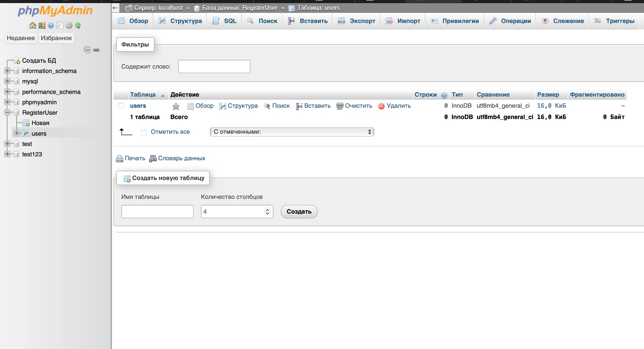The image size is (644, 349).
Task: Click Удалить link for users table
Action: tap(399, 106)
